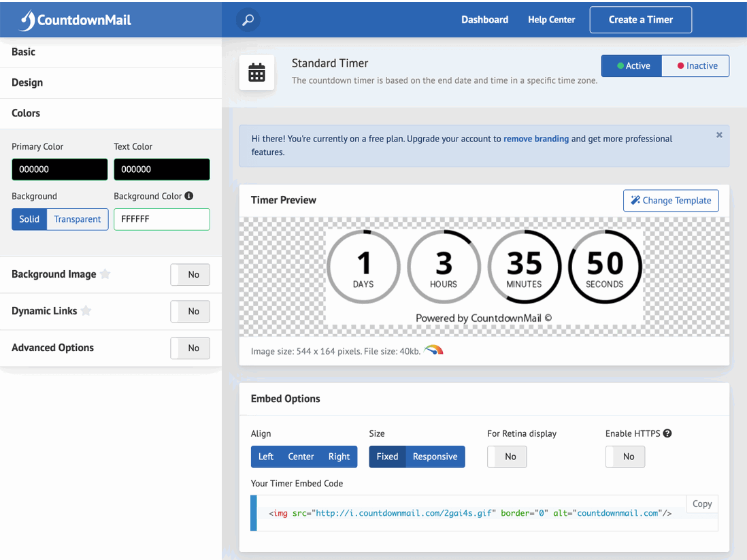The height and width of the screenshot is (560, 747).
Task: Open the Help Center
Action: (x=551, y=20)
